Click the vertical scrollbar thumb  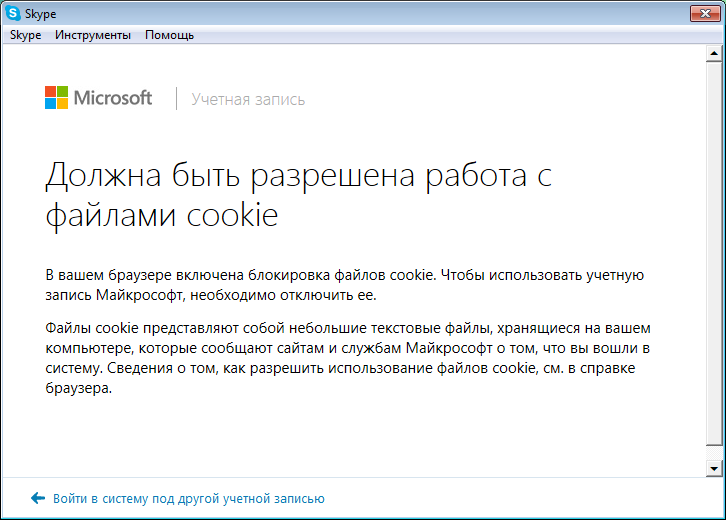coord(714,253)
